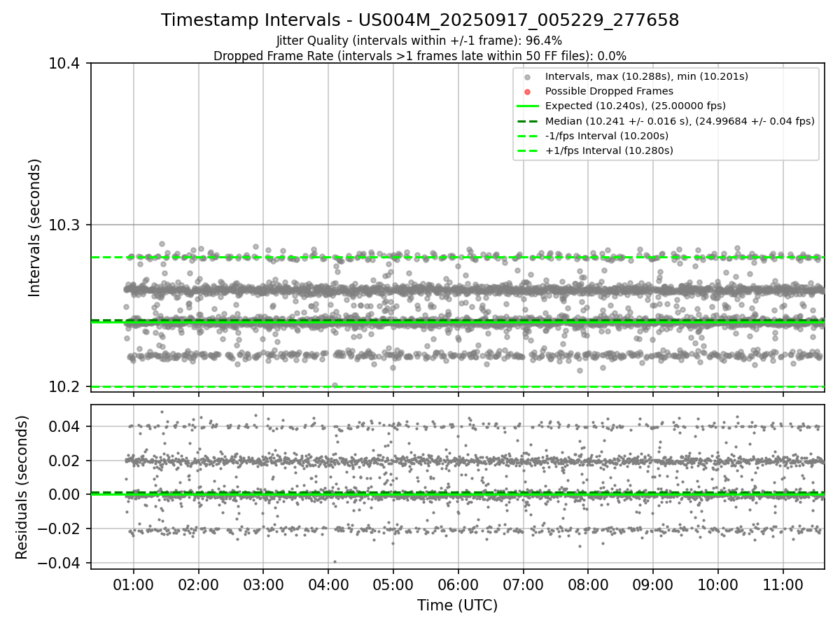The width and height of the screenshot is (840, 630).
Task: Click the 'Dropped Frame Rate' subtitle line
Action: (x=420, y=55)
